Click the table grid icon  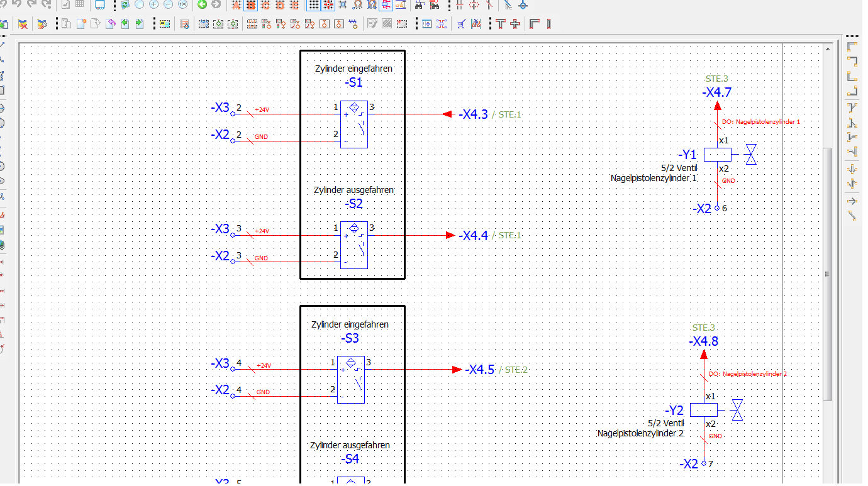[x=80, y=4]
